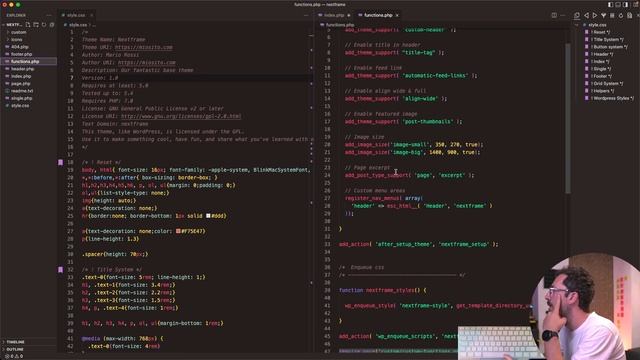Split the functions.php editor to the right
Screen dimensions: 640x360
click(554, 15)
